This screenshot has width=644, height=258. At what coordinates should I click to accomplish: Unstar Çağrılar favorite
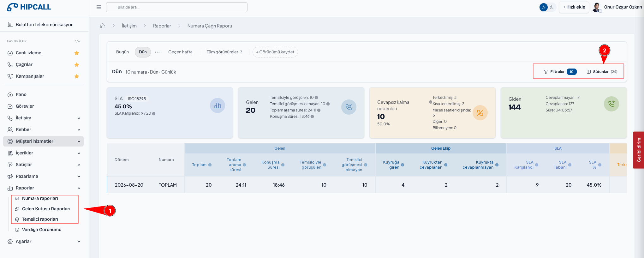(77, 65)
